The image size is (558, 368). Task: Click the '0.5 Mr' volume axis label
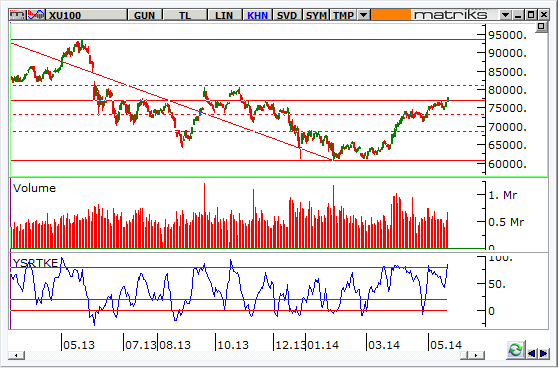click(506, 222)
